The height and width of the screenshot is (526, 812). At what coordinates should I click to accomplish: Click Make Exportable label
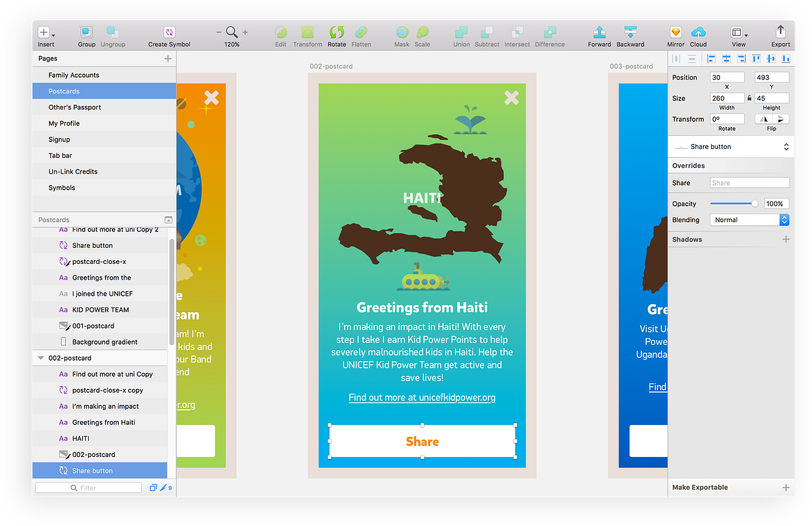(x=699, y=487)
